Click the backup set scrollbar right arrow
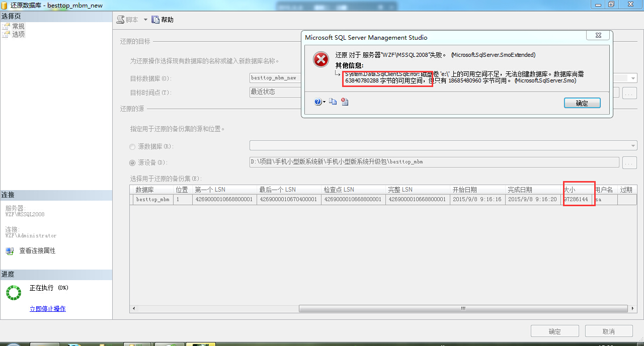 pyautogui.click(x=633, y=308)
